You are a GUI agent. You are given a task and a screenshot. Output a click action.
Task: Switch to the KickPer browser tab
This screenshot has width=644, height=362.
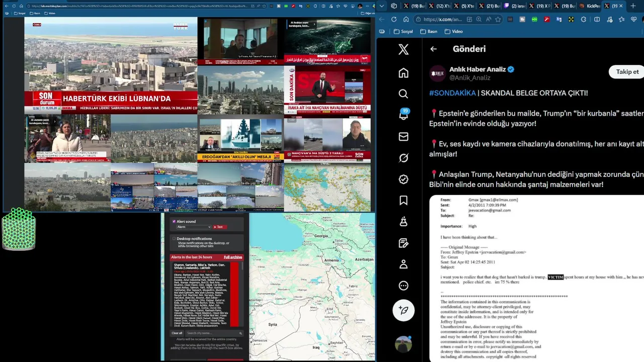590,6
